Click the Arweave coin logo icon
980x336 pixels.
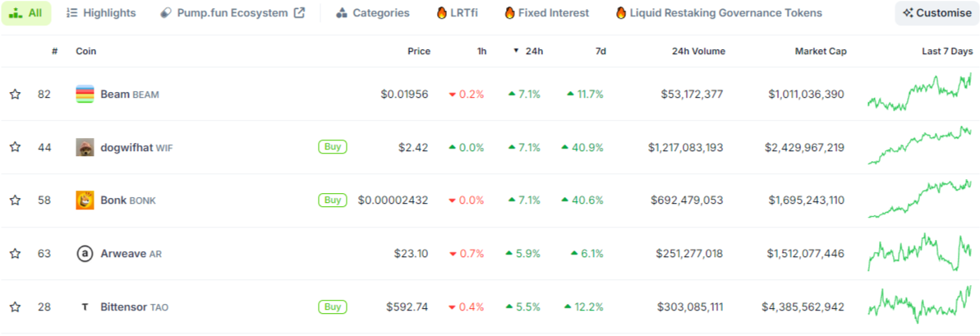85,254
